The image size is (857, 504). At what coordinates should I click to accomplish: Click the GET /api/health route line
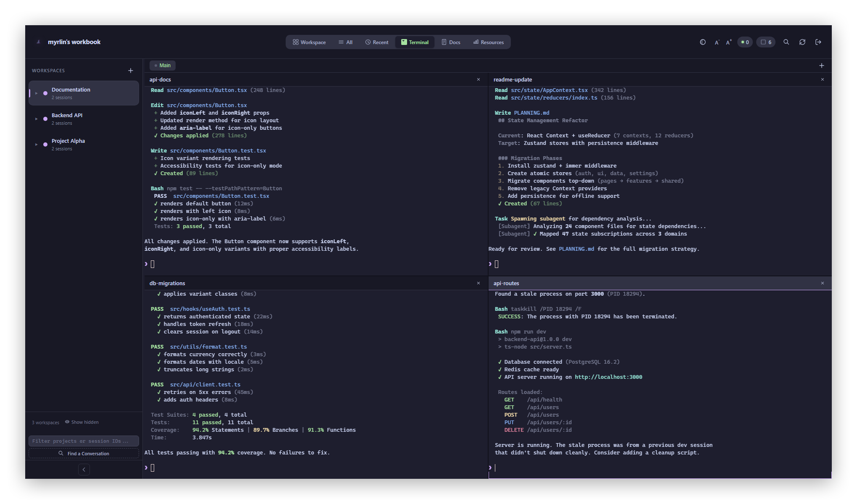coord(533,400)
